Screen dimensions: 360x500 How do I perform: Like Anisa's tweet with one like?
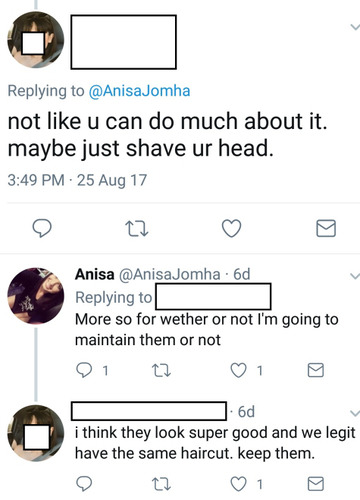click(x=239, y=370)
